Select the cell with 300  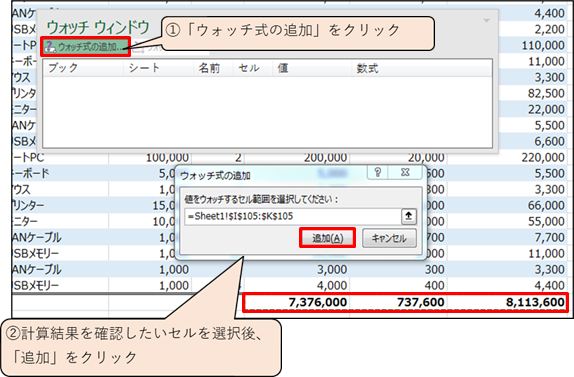pos(398,269)
